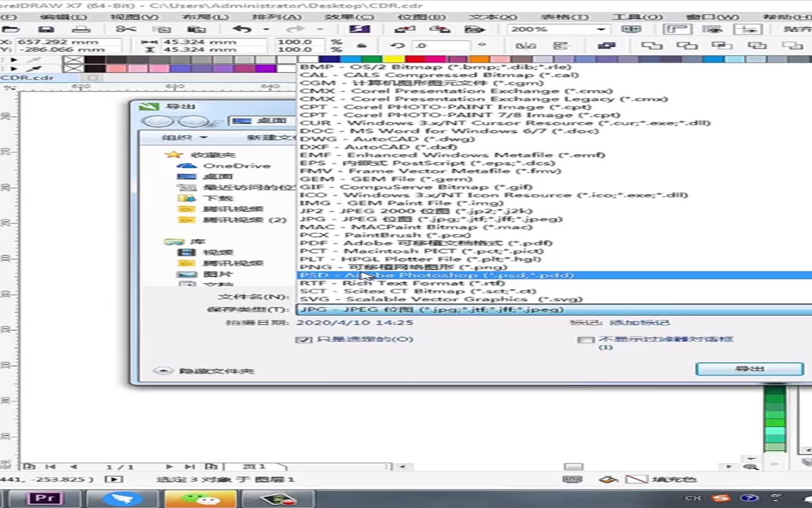Click the blue bird app taskbar icon

click(122, 499)
